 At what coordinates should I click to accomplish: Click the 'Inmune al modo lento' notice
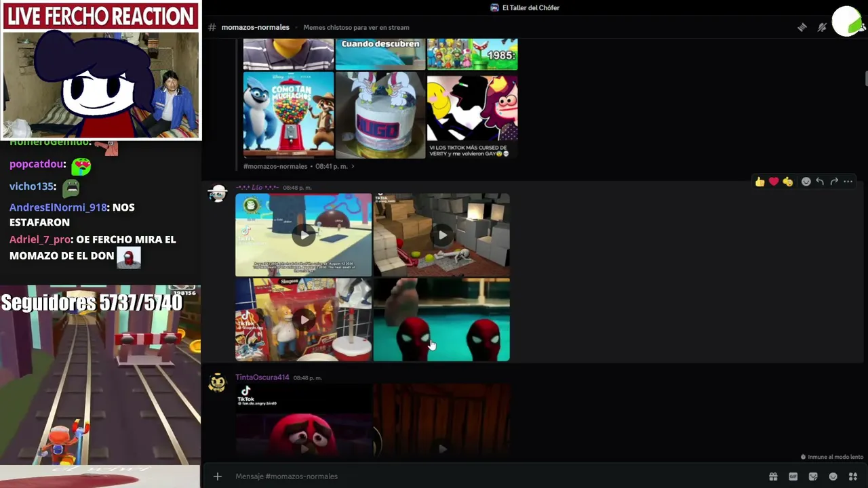[836, 457]
